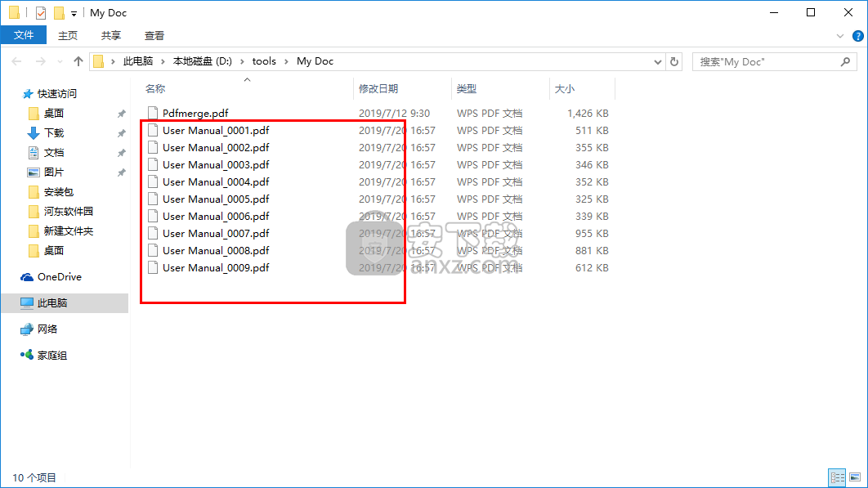The image size is (868, 488).
Task: Click the search magnifier icon
Action: pyautogui.click(x=845, y=62)
